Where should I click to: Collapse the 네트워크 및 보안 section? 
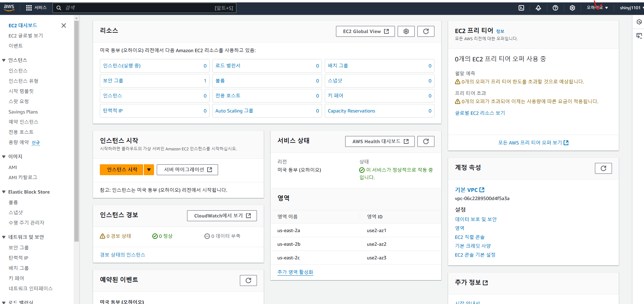(4, 237)
